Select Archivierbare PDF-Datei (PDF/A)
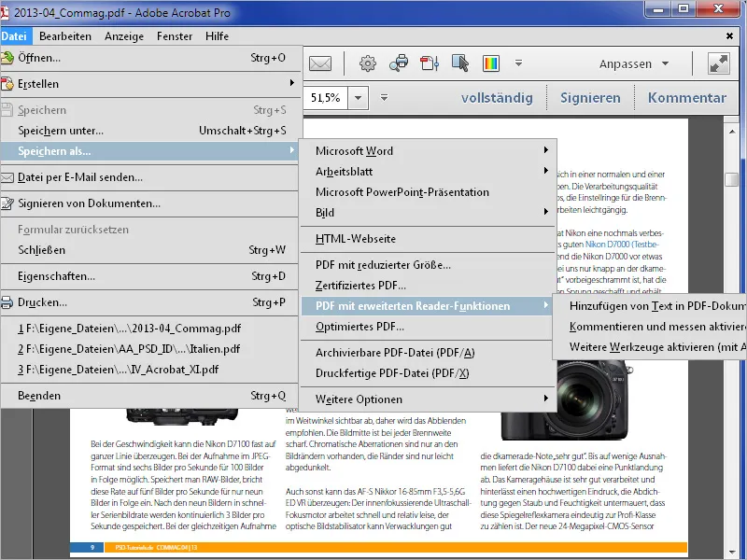747x560 pixels. (429, 353)
